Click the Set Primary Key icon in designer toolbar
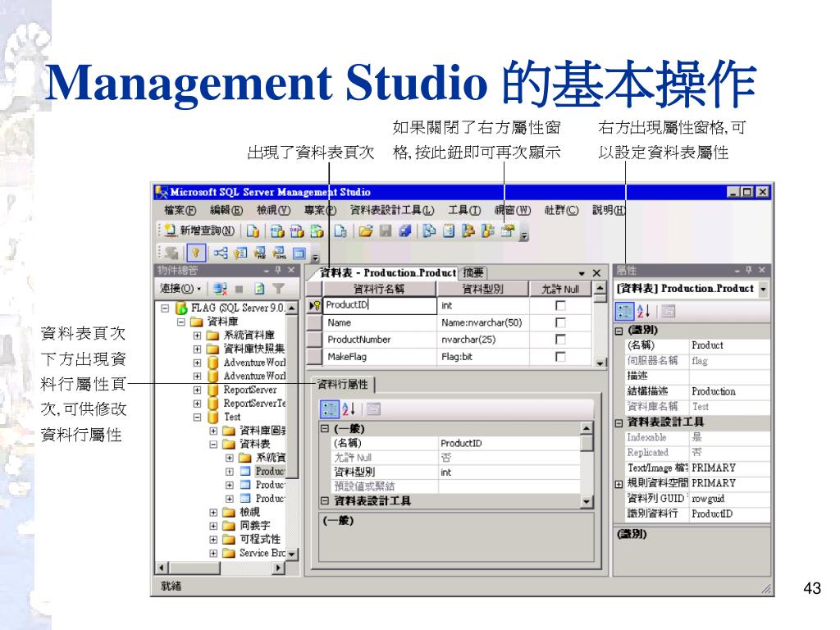The image size is (840, 630). pyautogui.click(x=195, y=253)
